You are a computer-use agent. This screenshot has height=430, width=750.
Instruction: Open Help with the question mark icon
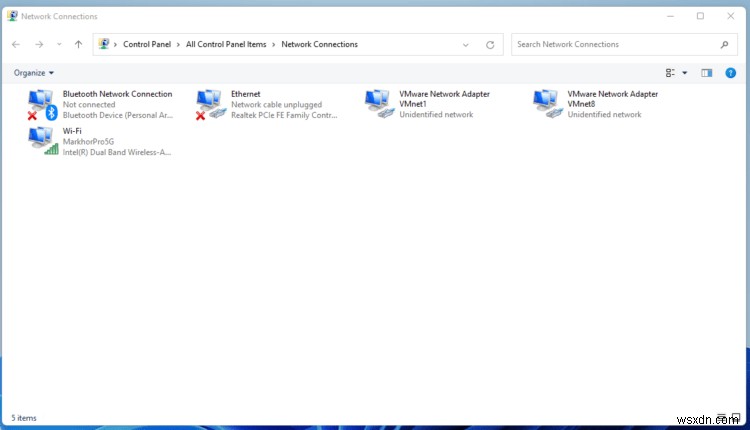click(730, 73)
